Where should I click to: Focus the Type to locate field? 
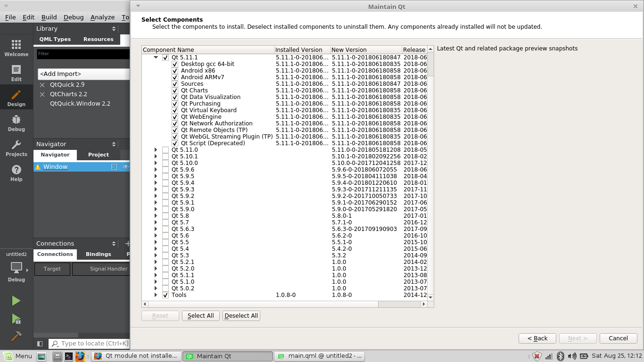(90, 343)
